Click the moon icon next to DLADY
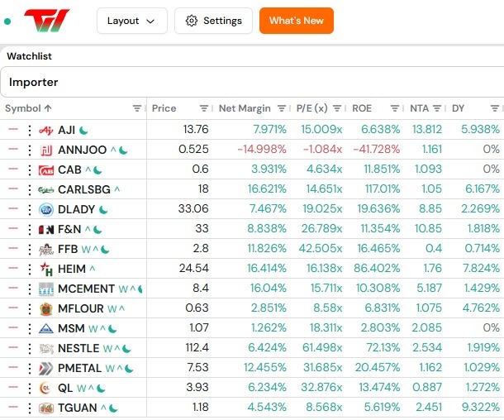 pyautogui.click(x=103, y=210)
